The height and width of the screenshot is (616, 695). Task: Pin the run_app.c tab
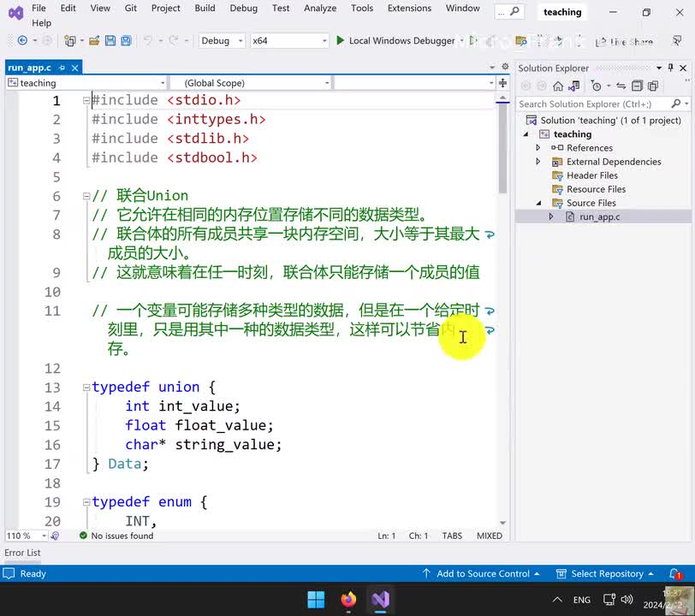coord(62,68)
